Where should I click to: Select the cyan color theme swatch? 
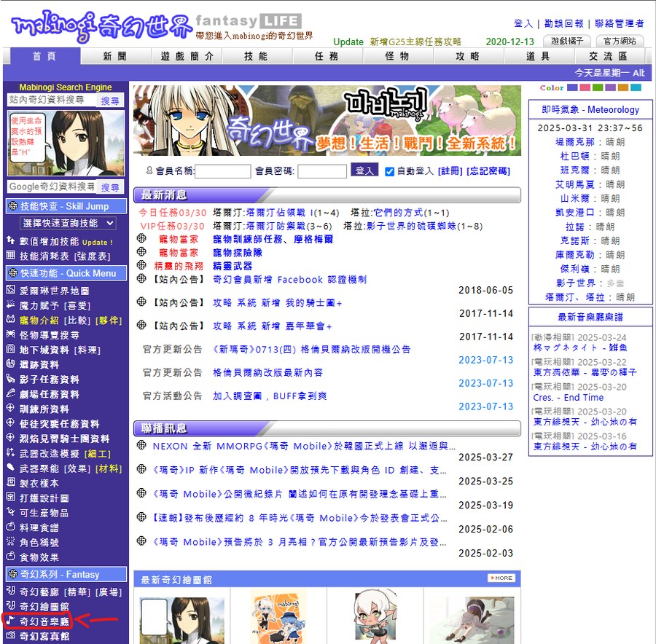(636, 87)
